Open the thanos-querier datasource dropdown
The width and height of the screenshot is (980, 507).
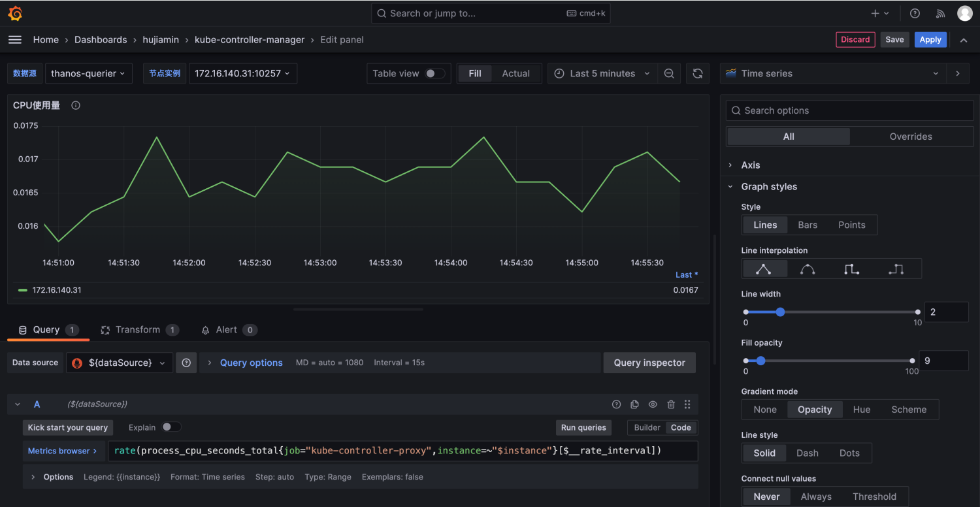[x=88, y=74]
